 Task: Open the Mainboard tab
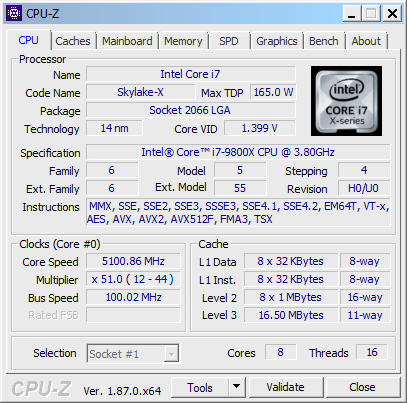point(127,41)
